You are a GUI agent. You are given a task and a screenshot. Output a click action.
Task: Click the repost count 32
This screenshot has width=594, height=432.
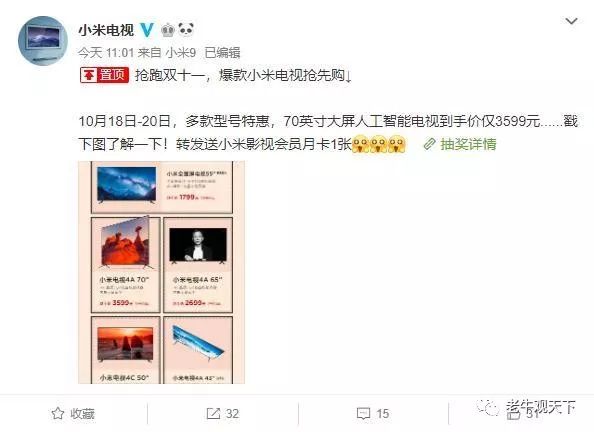click(232, 414)
